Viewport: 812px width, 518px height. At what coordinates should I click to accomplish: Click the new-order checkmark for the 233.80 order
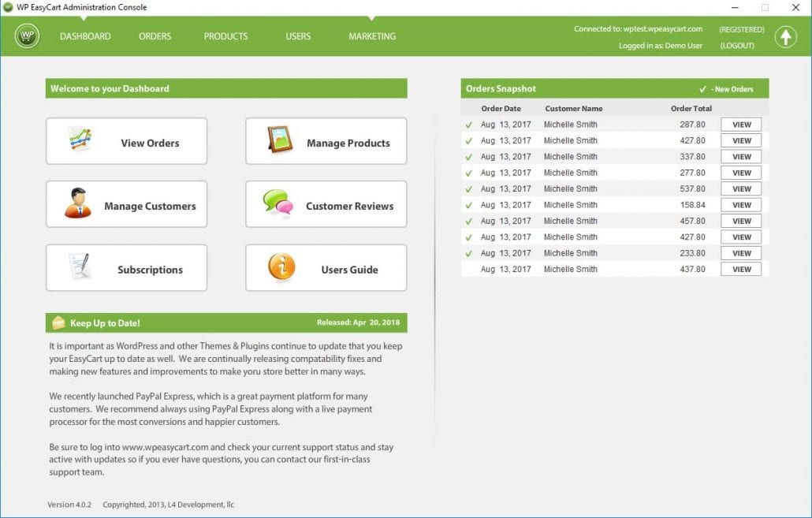click(469, 253)
